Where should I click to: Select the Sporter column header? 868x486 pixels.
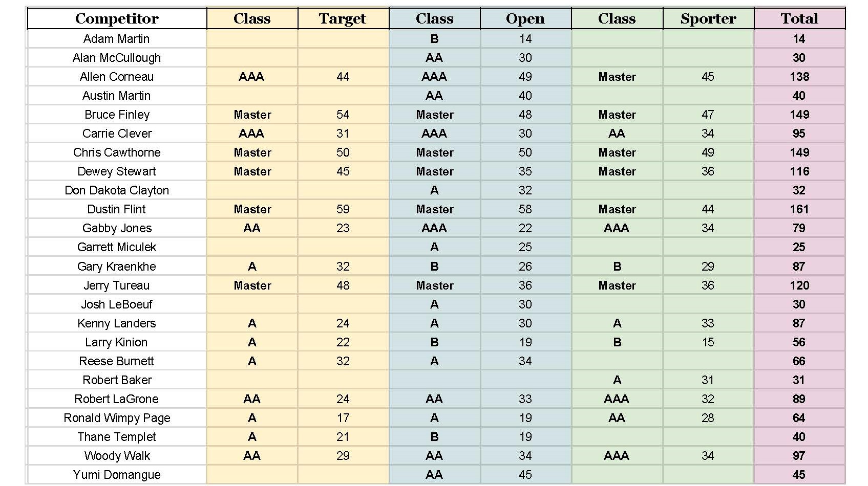coord(708,19)
